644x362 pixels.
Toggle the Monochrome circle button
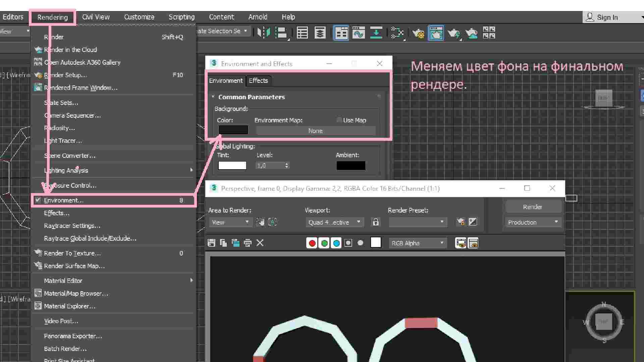(x=360, y=243)
